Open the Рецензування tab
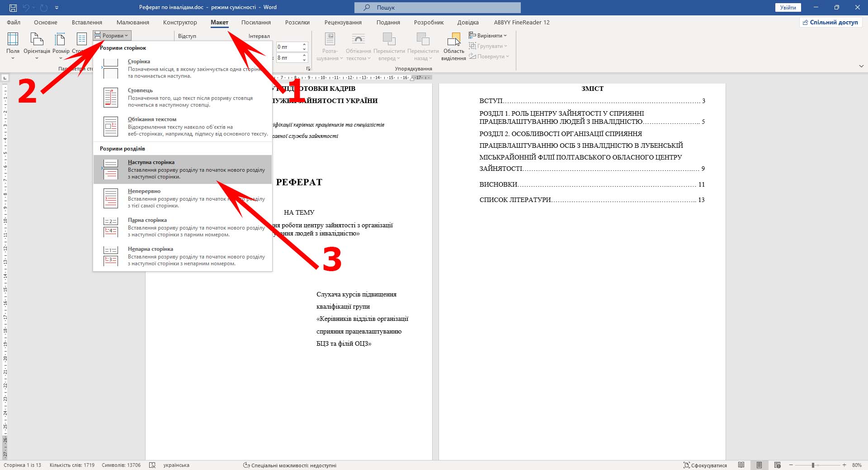Screen dimensions: 868x470 (x=343, y=22)
